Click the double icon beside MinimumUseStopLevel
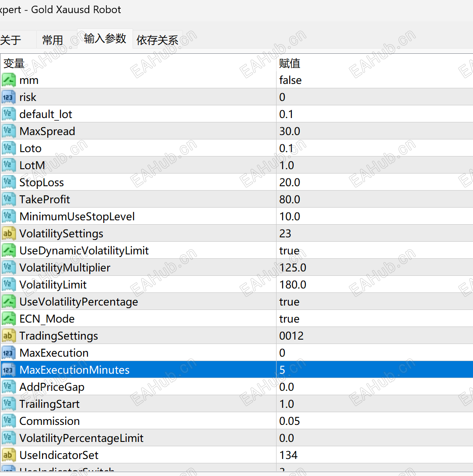473x476 pixels. click(x=8, y=216)
